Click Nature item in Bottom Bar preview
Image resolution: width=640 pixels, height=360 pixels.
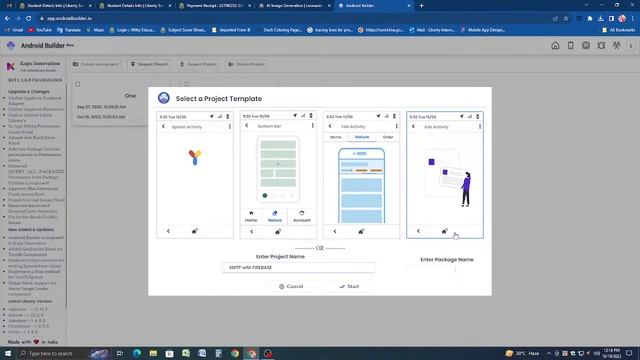tap(275, 216)
